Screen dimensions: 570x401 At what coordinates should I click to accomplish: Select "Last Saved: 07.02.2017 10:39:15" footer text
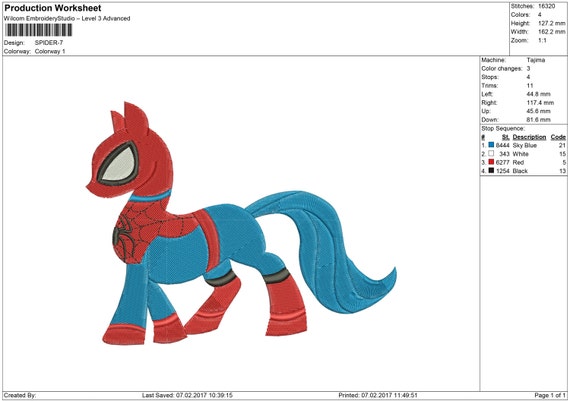(x=187, y=395)
